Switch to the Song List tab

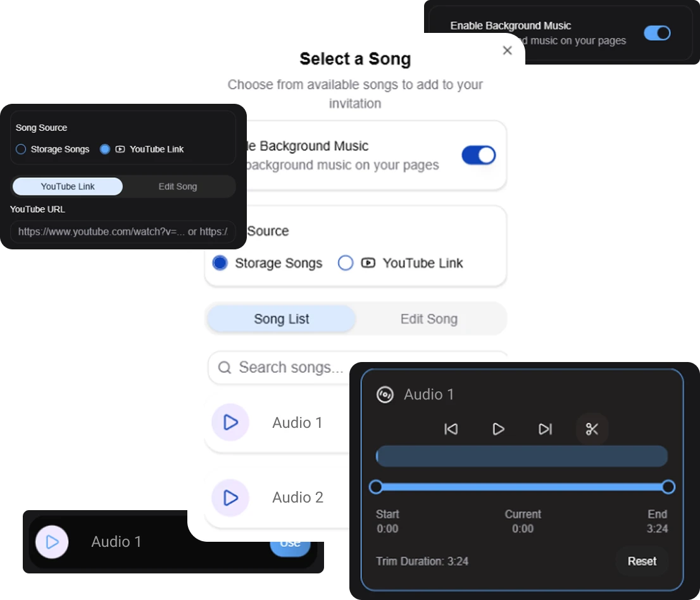tap(281, 319)
